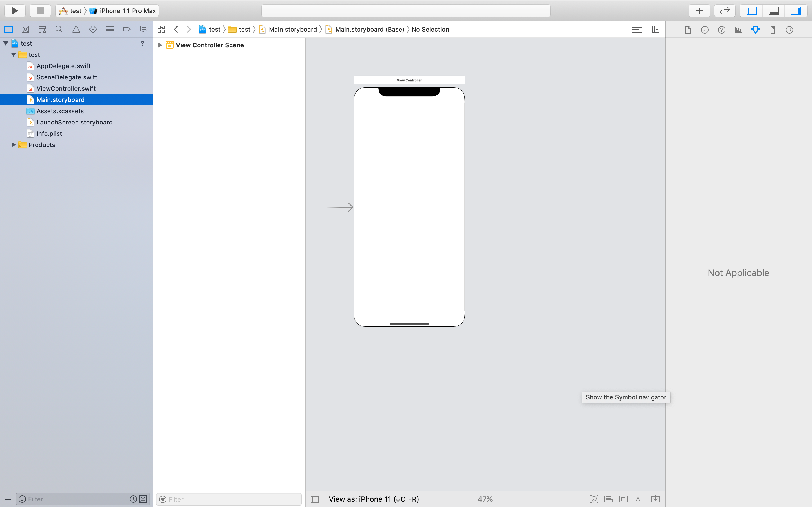Select ViewController.swift in the navigator
The height and width of the screenshot is (507, 812).
click(66, 88)
